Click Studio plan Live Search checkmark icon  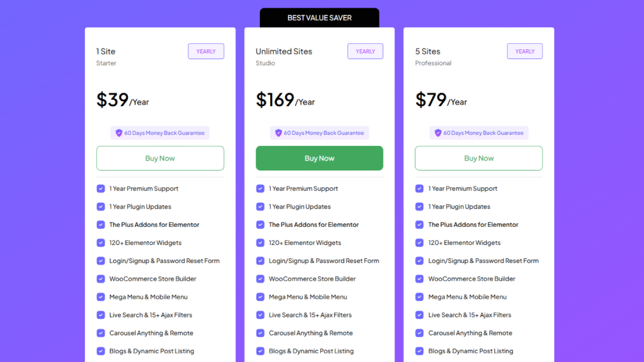(x=260, y=315)
